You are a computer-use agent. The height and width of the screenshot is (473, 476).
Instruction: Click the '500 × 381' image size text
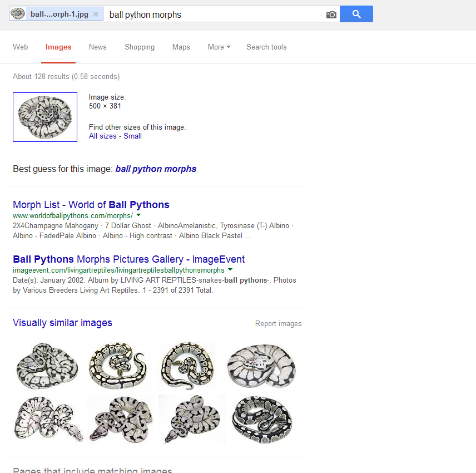point(105,106)
